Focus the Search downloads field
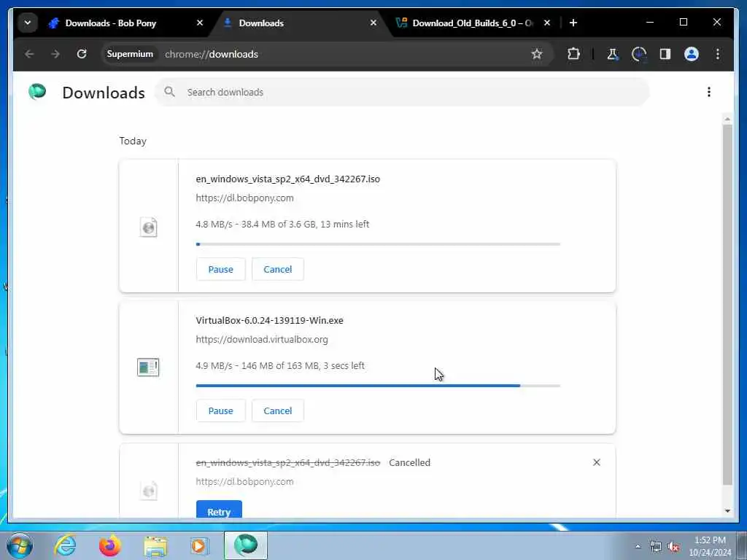 [x=403, y=92]
